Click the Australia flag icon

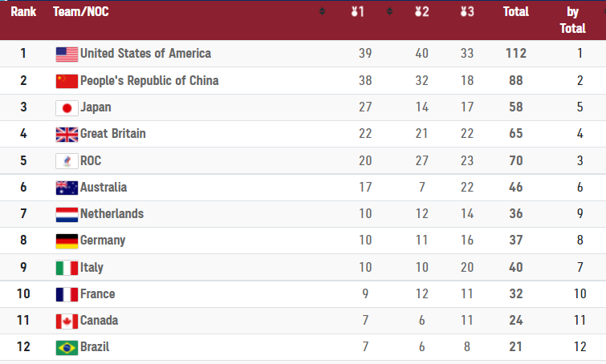67,188
